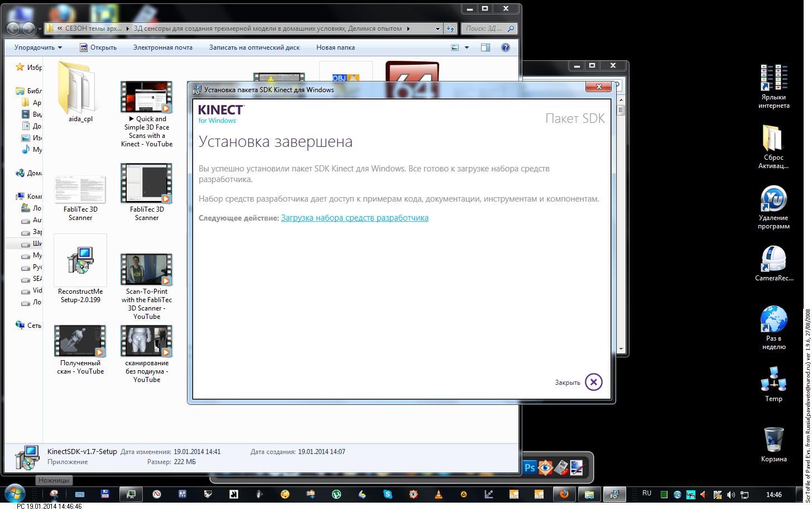Select the Полученный скан video file
Screen dimensions: 812x511
coord(80,350)
